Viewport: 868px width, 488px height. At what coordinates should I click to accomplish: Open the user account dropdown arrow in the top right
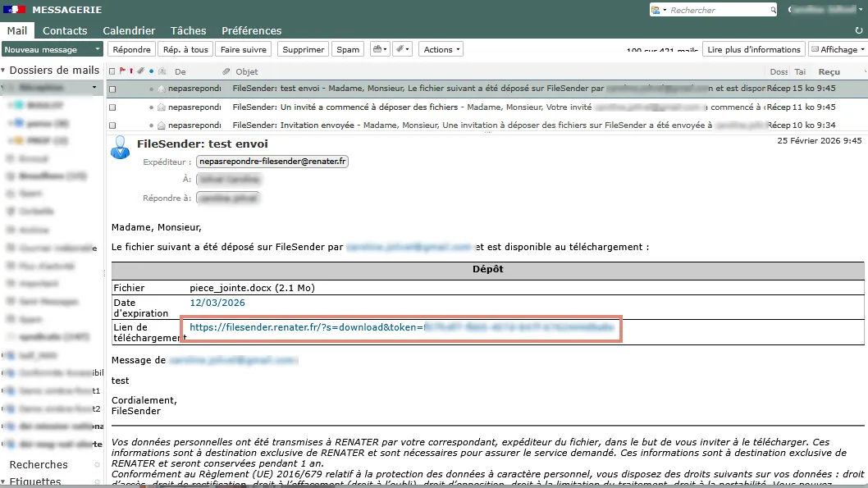(861, 10)
